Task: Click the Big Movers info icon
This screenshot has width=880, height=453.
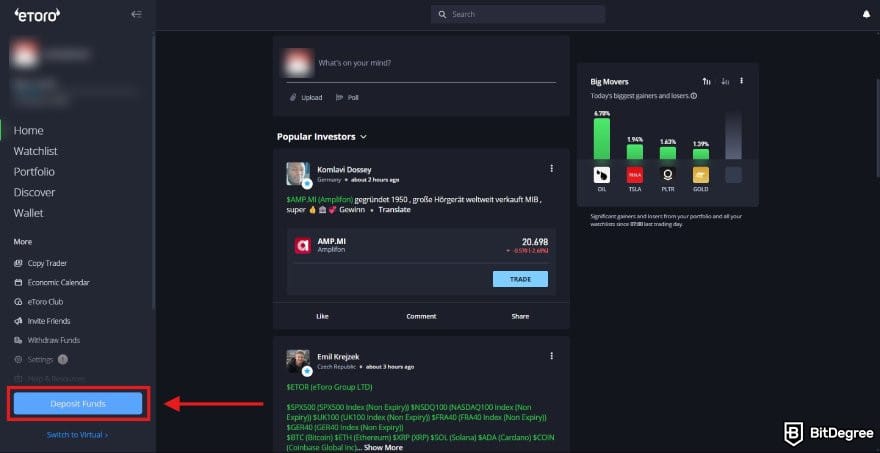Action: [x=694, y=96]
